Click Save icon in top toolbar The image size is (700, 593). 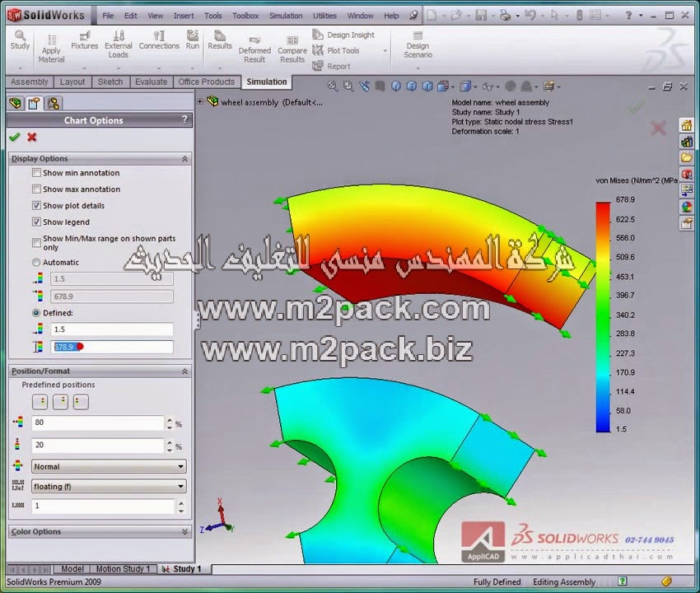point(481,16)
